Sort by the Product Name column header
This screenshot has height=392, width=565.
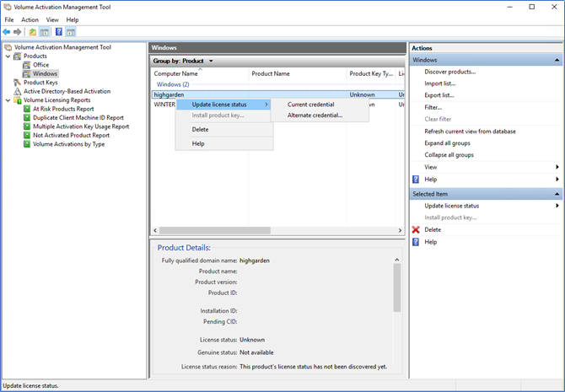pos(298,73)
